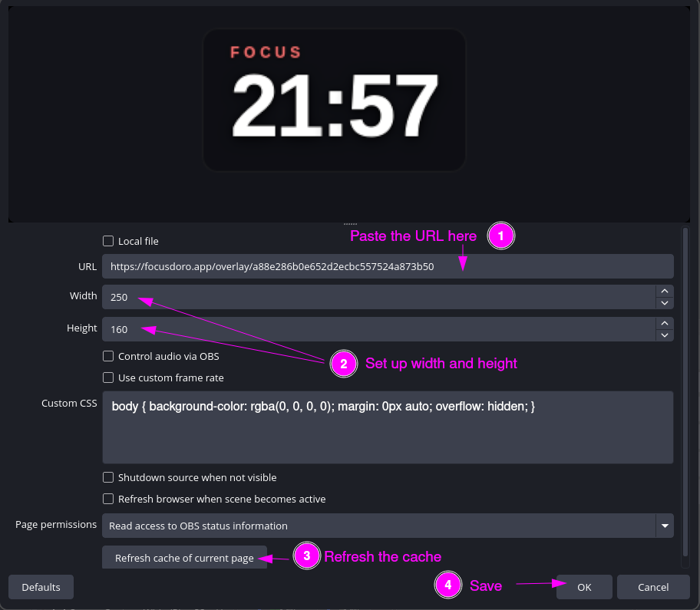Image resolution: width=700 pixels, height=610 pixels.
Task: Decrease Width with the down arrow
Action: (x=665, y=302)
